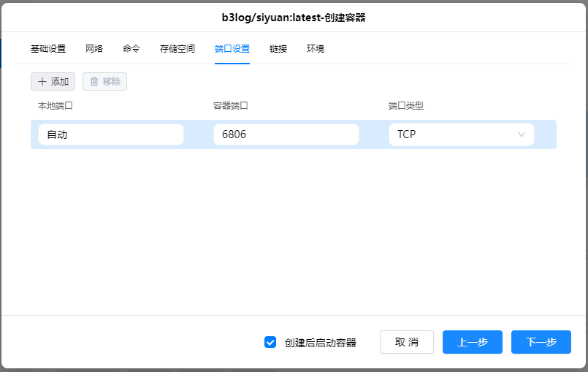Click the trash icon on 移除 button
The image size is (588, 372).
click(94, 82)
